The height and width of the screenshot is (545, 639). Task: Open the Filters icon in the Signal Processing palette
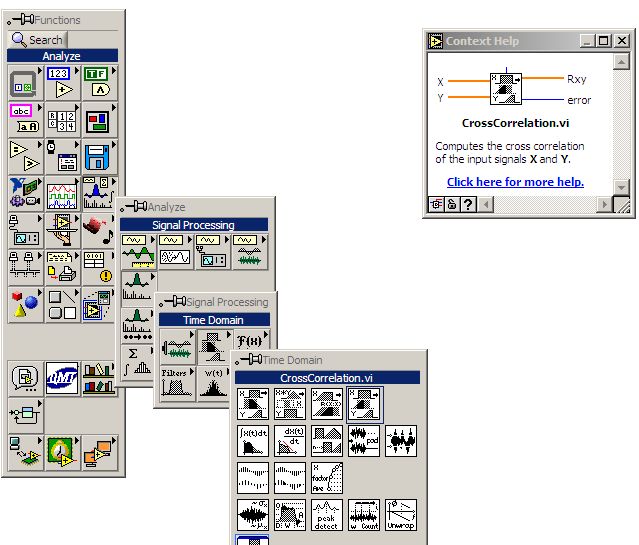click(177, 384)
